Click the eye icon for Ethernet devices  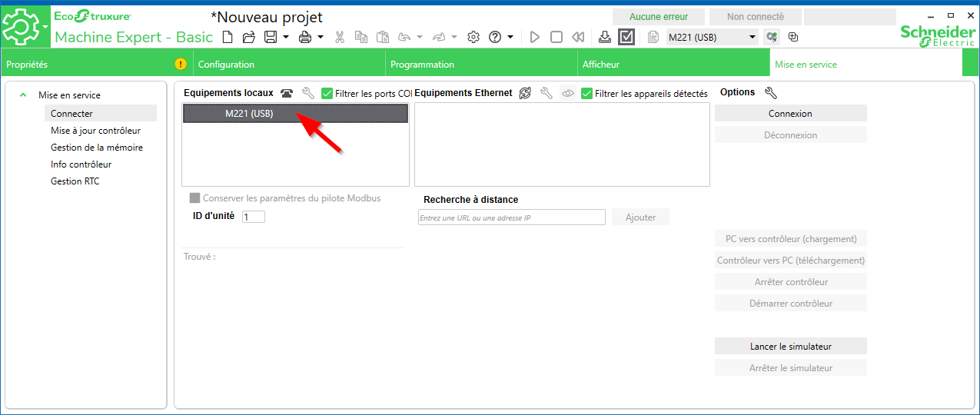click(x=568, y=93)
